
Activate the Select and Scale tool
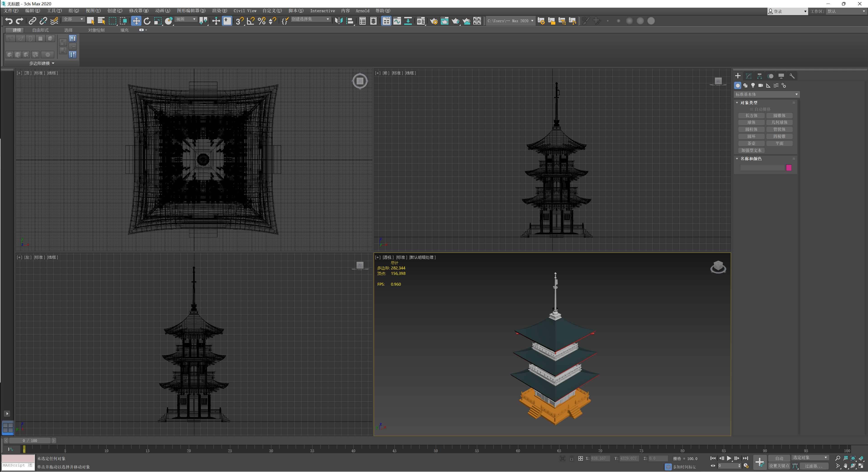coord(158,21)
